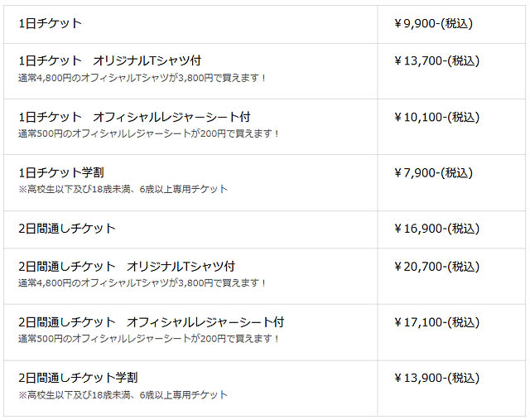Select the ¥10,100 price cell
This screenshot has height=420, width=530.
(436, 117)
